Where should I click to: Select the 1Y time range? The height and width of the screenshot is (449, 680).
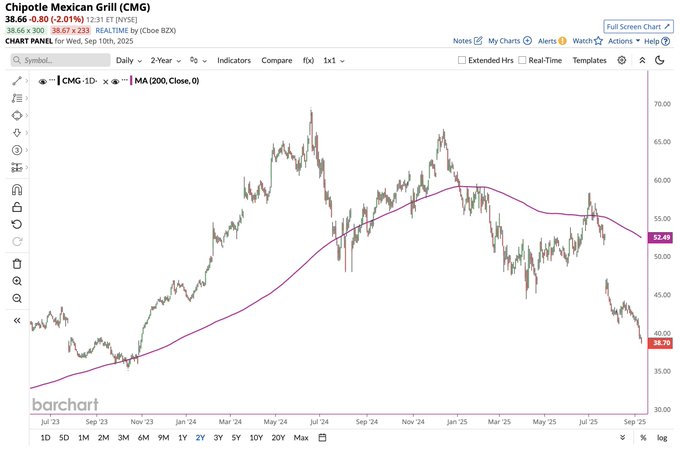[183, 437]
